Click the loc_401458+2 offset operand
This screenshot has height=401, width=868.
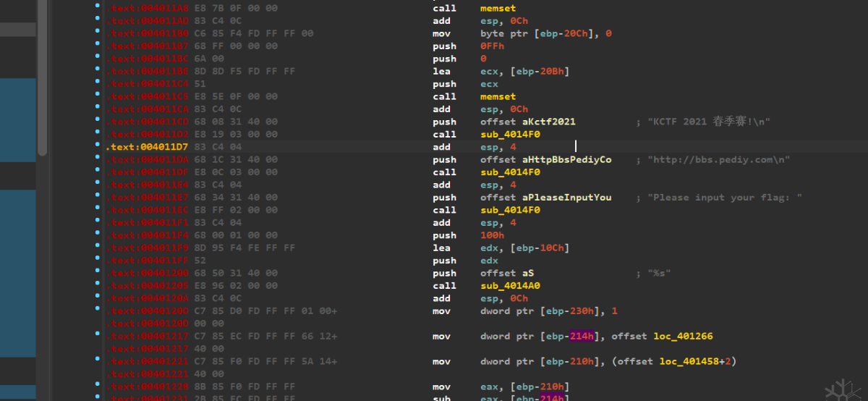(x=674, y=361)
